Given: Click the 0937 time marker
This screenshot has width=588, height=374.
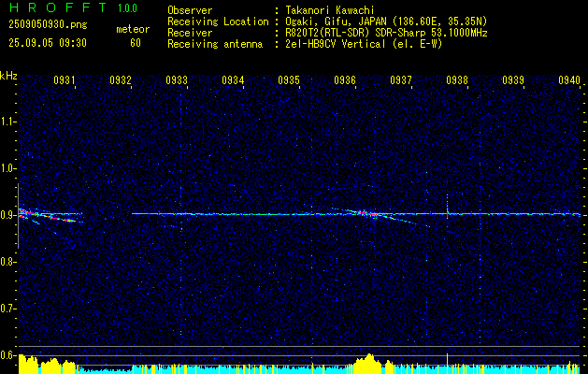Looking at the screenshot, I should point(401,79).
